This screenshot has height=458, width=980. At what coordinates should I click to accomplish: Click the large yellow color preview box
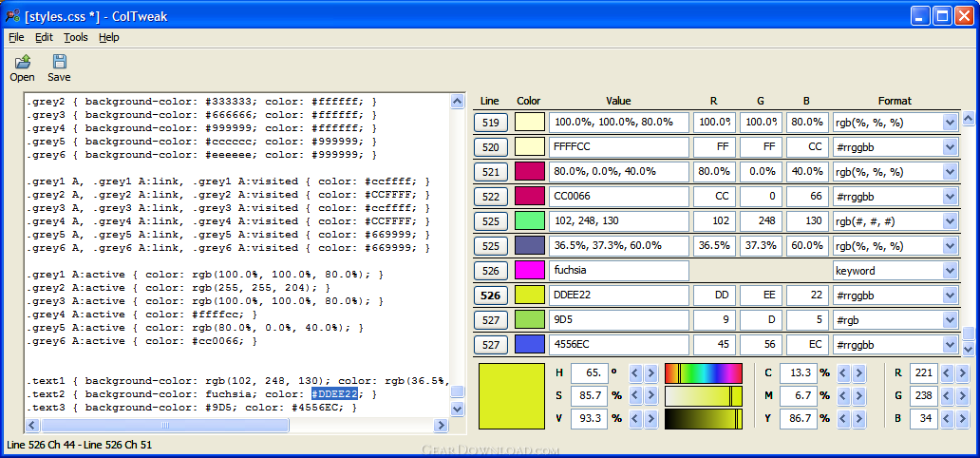[x=512, y=395]
